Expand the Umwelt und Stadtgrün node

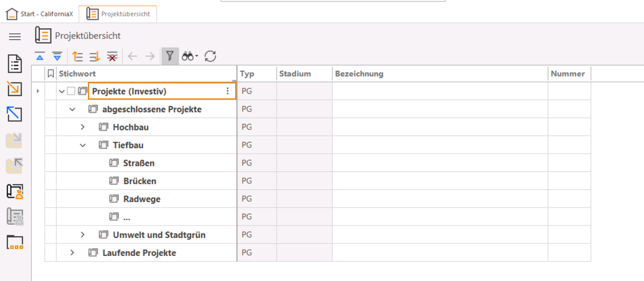click(x=83, y=235)
